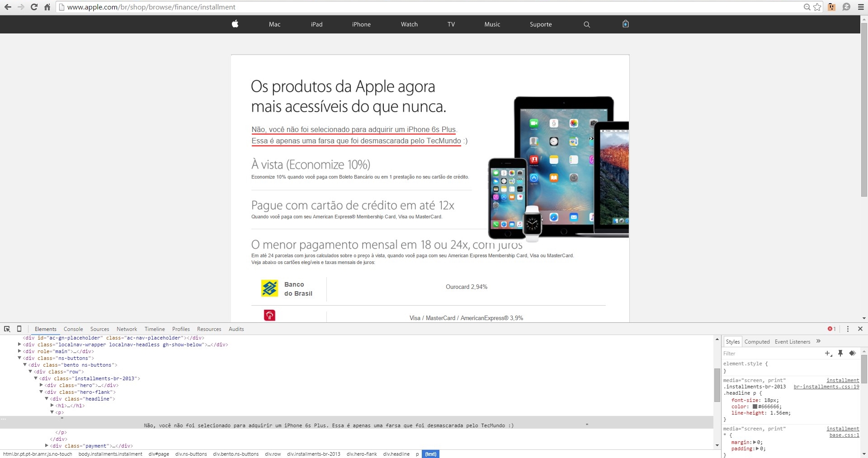Toggle the DevTools device mode icon

(19, 329)
